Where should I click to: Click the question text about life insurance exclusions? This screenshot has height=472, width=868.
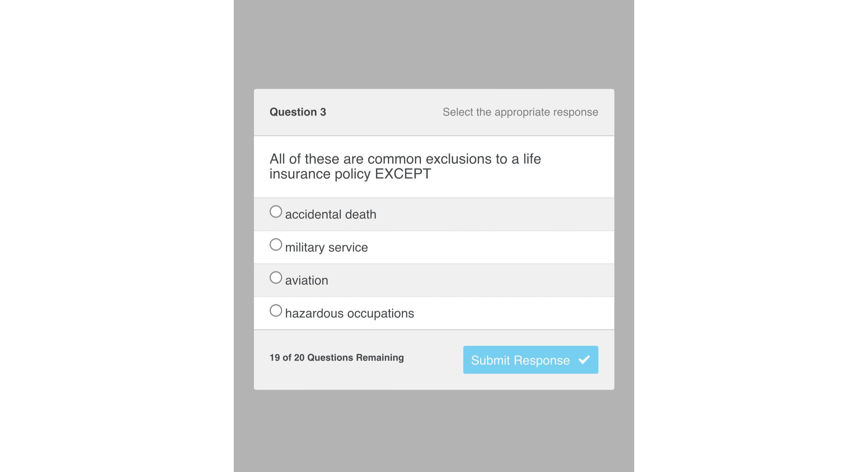coord(405,166)
